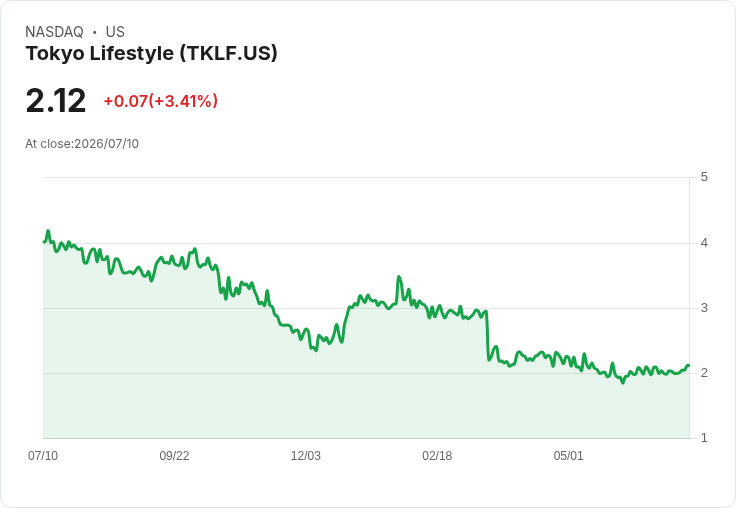Click the NASDAQ exchange label
This screenshot has height=508, width=736.
click(x=54, y=32)
